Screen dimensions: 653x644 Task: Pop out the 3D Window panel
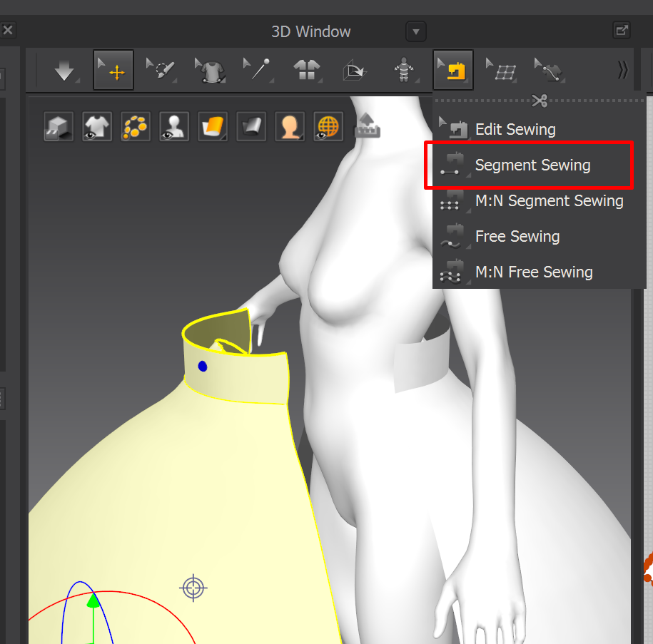point(622,30)
